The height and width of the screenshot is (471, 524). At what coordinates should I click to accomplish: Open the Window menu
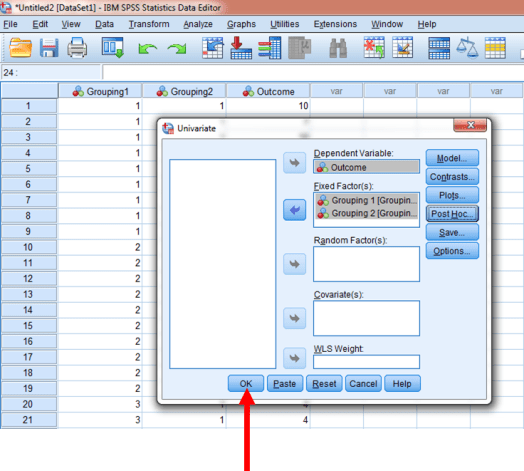click(387, 24)
